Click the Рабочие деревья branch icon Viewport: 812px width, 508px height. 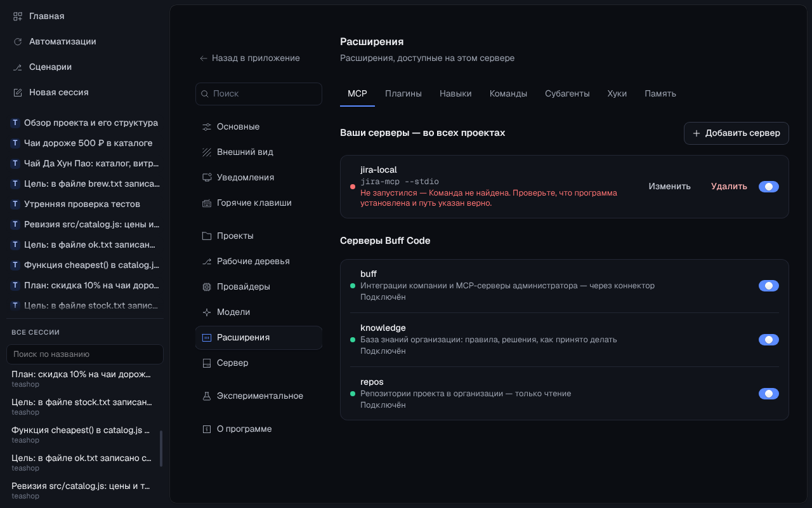click(x=207, y=261)
